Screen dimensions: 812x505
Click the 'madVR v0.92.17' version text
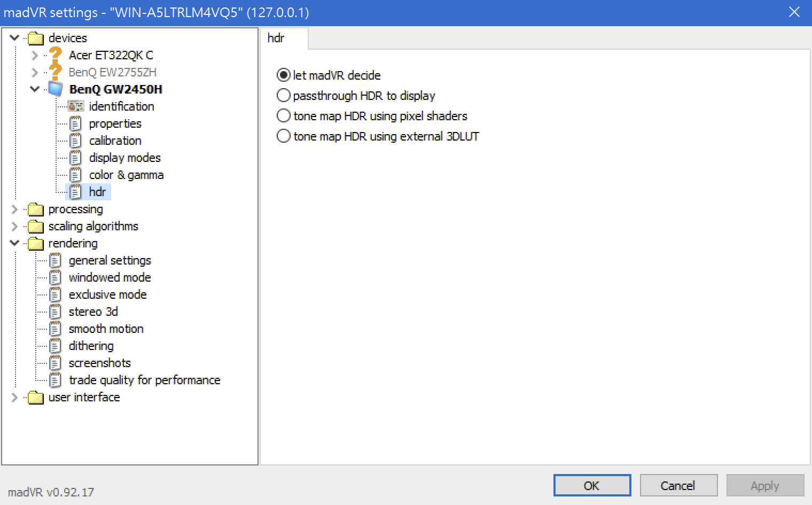51,492
